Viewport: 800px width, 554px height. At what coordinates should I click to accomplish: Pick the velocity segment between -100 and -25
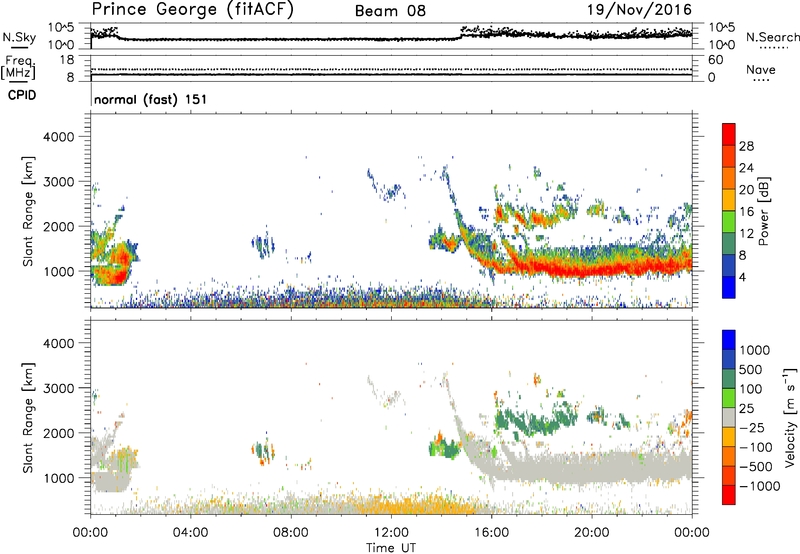[729, 437]
